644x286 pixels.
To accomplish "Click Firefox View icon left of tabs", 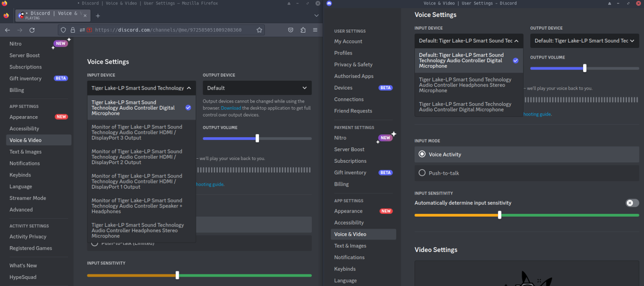I will [x=6, y=16].
